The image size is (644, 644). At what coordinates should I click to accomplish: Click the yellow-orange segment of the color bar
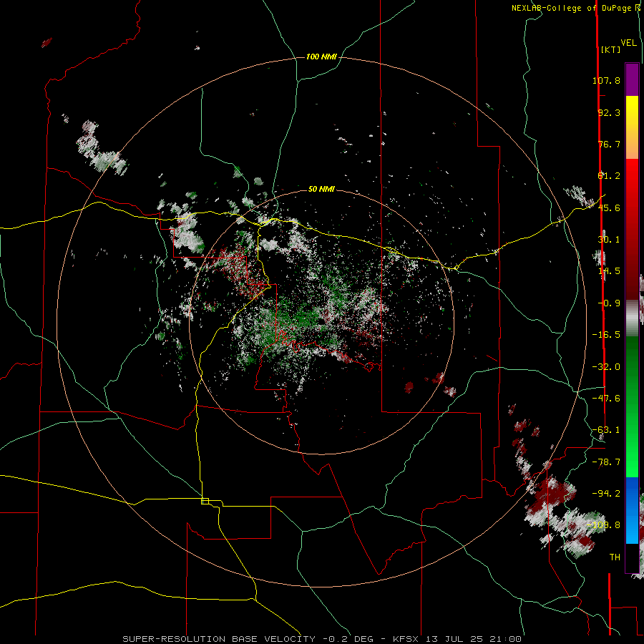click(632, 127)
